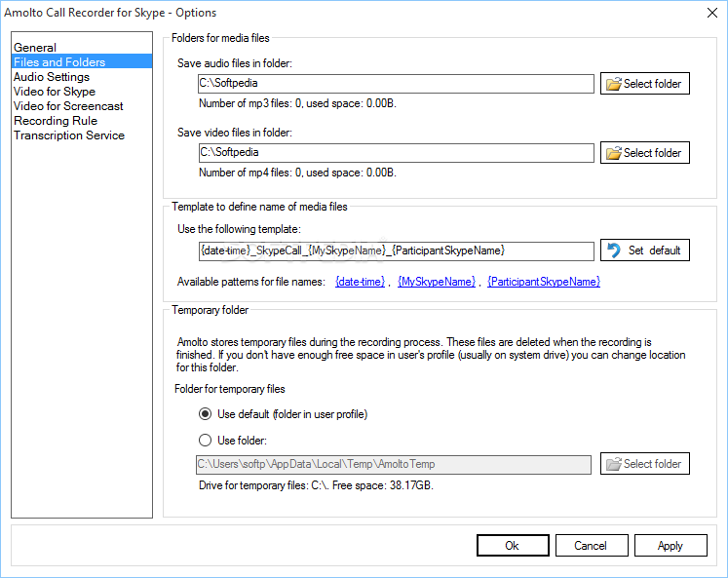The image size is (728, 578).
Task: Insert the {date-time} pattern link
Action: [x=361, y=282]
